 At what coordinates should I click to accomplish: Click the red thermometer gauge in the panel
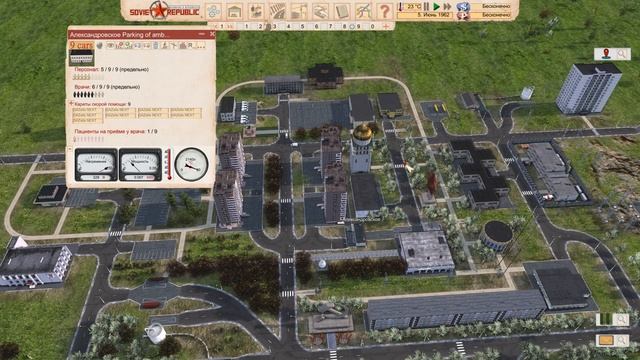168,164
